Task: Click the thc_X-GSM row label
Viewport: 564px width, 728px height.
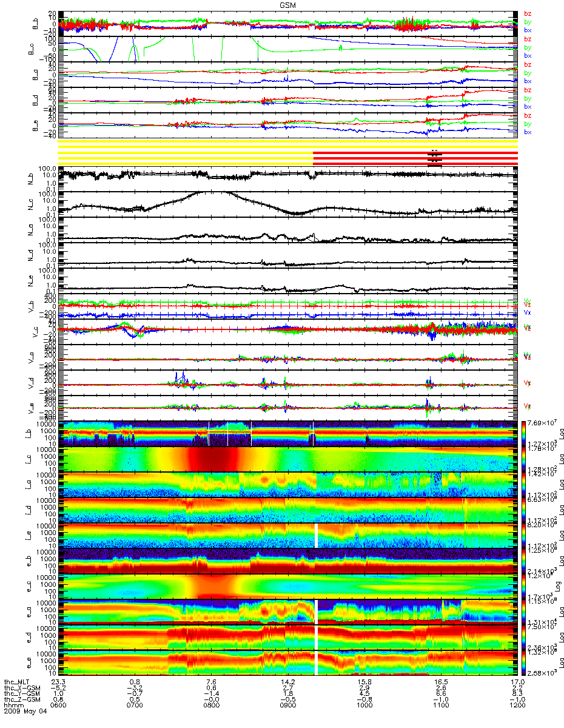Action: [x=22, y=688]
